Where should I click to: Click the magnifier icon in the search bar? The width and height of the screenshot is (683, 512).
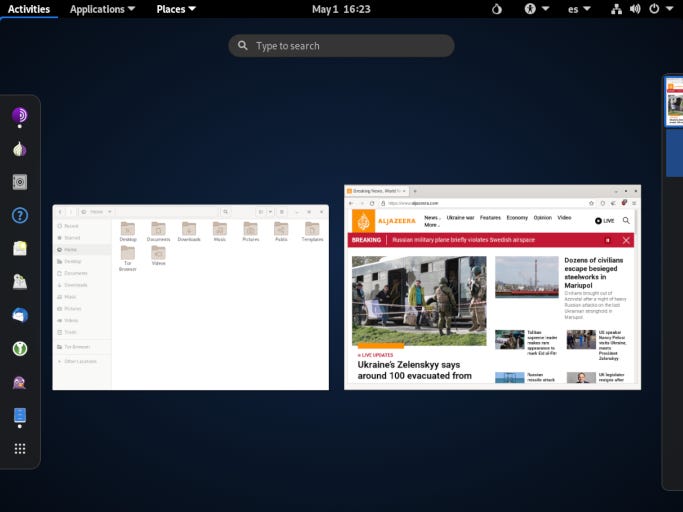tap(243, 45)
